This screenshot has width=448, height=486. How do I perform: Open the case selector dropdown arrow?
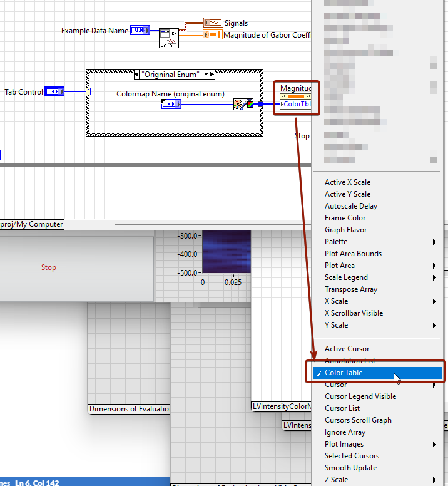click(x=206, y=75)
